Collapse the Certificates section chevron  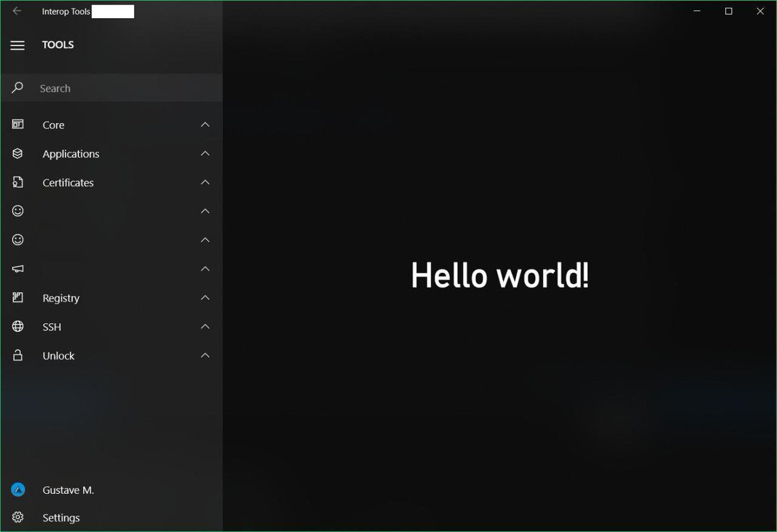[x=205, y=183]
